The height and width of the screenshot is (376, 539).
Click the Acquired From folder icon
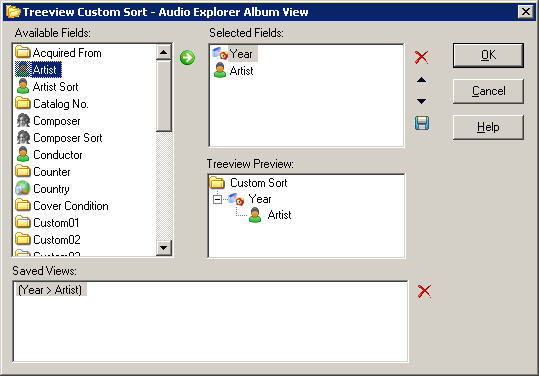[x=23, y=52]
